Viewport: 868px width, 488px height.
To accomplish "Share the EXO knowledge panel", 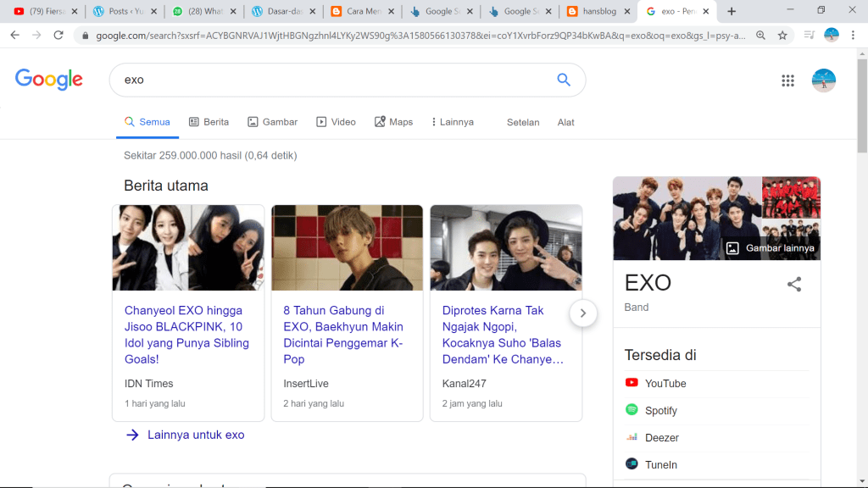I will [x=794, y=285].
